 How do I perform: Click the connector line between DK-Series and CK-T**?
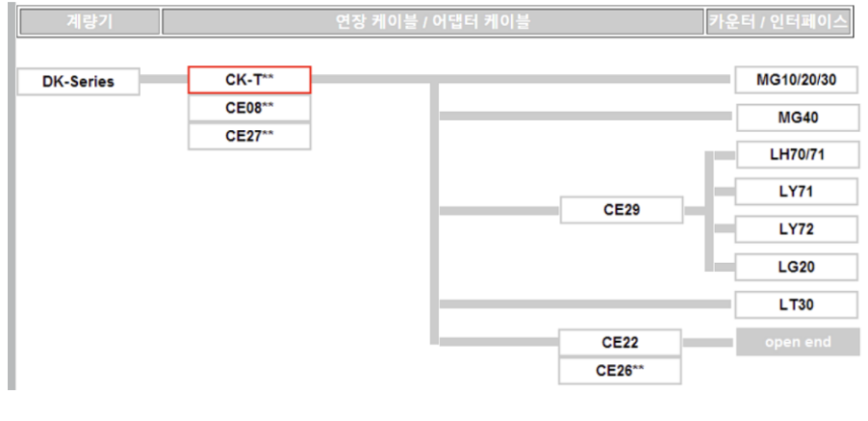coord(164,80)
